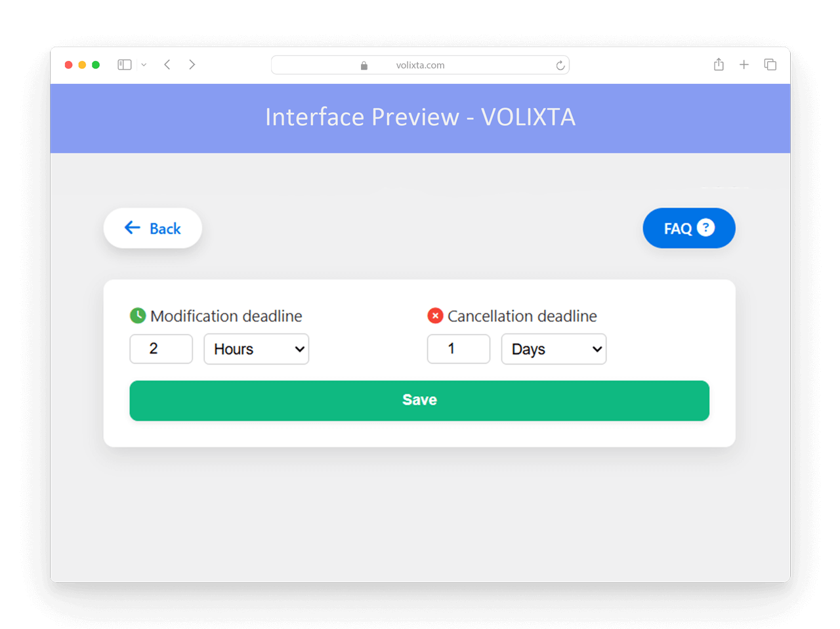The image size is (840, 629).
Task: Click the browser sidebar toggle icon
Action: click(x=125, y=65)
